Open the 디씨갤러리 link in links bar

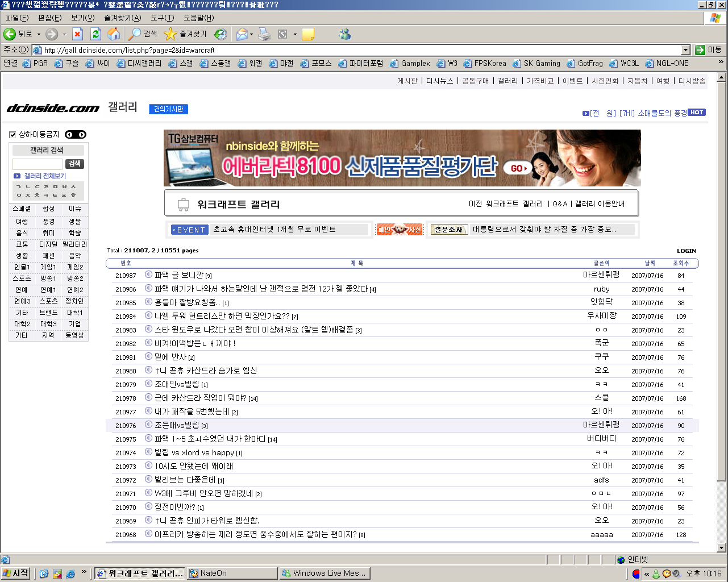pyautogui.click(x=139, y=63)
